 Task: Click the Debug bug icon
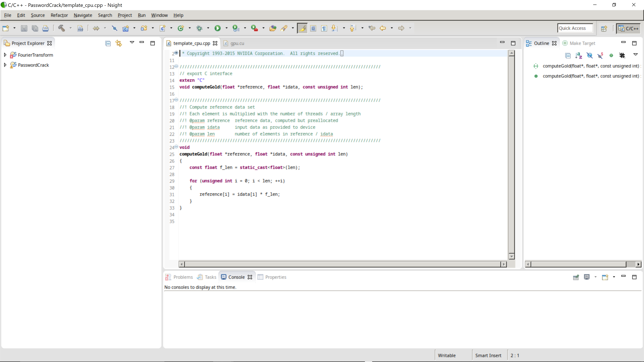tap(199, 28)
